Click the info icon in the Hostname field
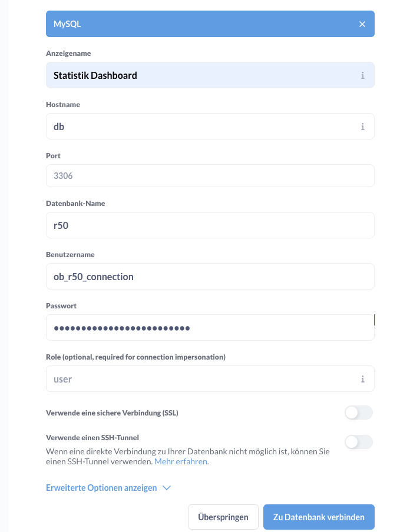This screenshot has width=410, height=532. tap(362, 127)
